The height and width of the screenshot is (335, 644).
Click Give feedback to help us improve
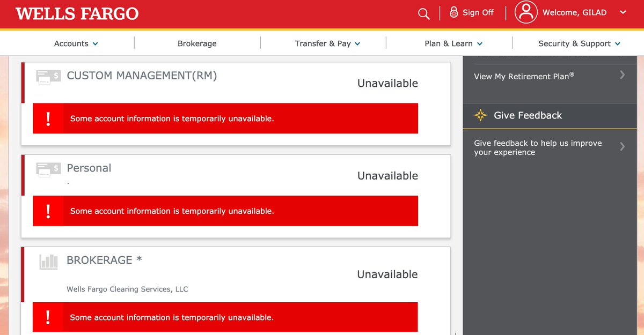click(x=538, y=147)
